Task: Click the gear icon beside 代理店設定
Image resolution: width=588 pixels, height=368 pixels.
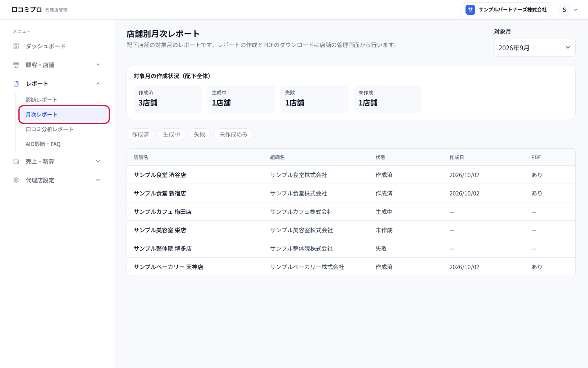Action: point(16,180)
